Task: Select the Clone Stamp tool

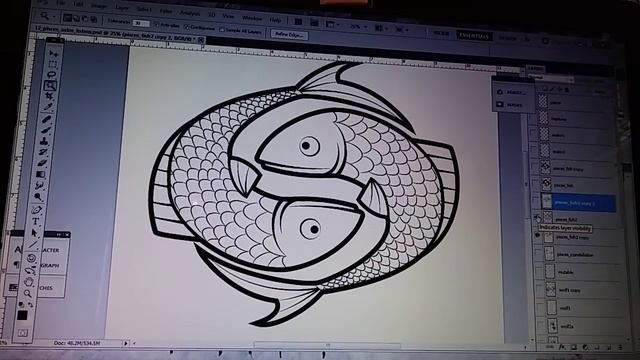Action: click(x=45, y=141)
